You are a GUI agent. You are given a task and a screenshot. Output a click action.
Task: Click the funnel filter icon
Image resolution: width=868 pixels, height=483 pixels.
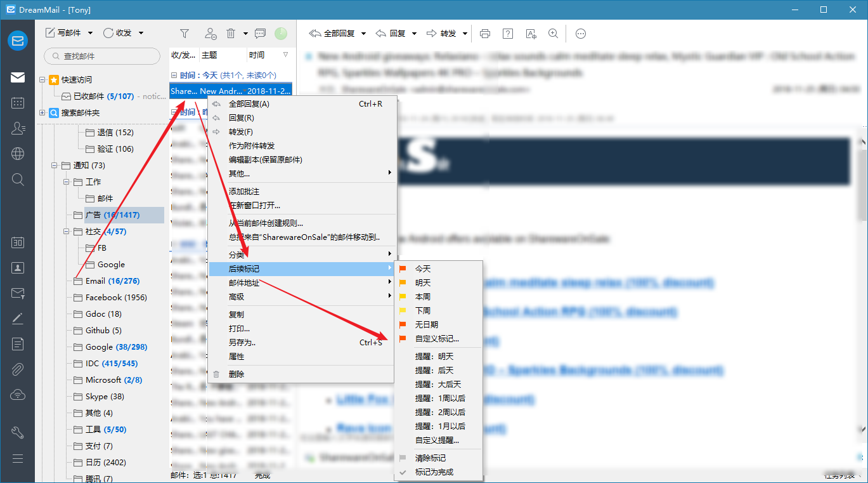point(185,33)
